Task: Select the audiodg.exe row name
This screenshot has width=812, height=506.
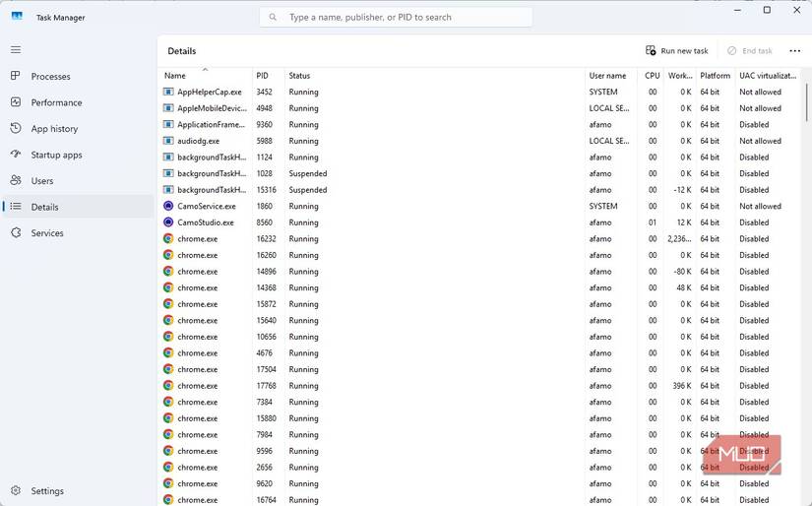Action: (199, 141)
